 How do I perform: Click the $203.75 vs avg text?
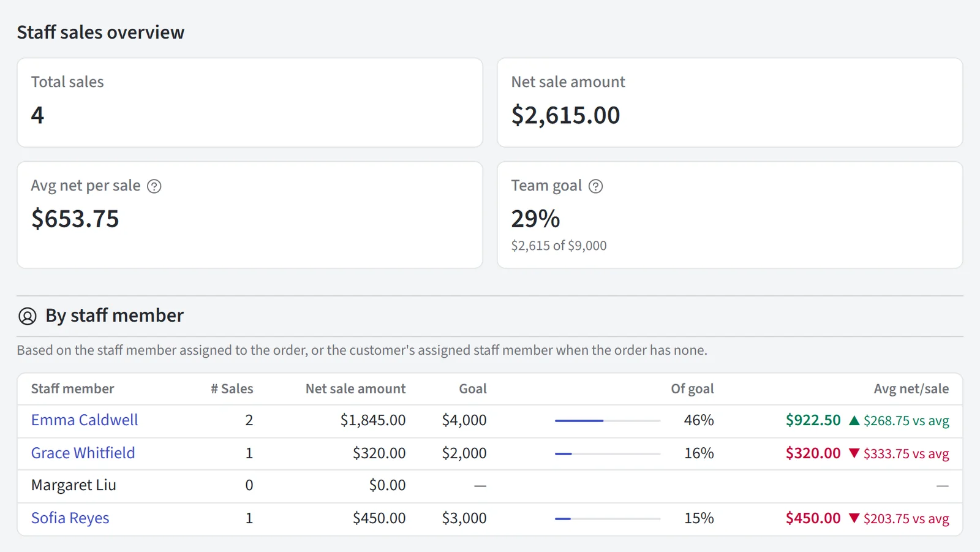[x=907, y=519]
